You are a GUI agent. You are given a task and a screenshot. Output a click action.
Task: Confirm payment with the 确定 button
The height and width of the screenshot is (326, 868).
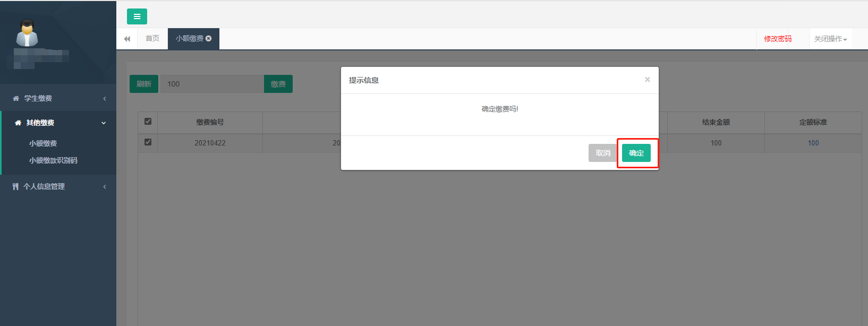636,153
